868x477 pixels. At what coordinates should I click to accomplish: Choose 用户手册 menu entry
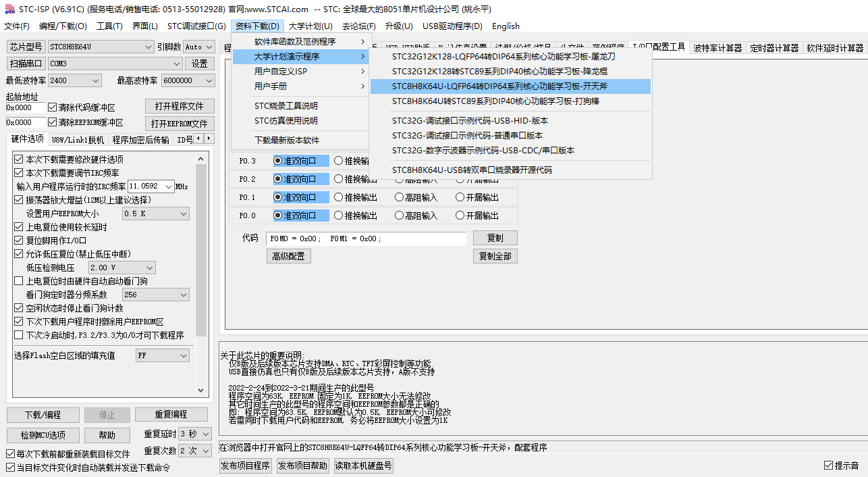coord(301,86)
